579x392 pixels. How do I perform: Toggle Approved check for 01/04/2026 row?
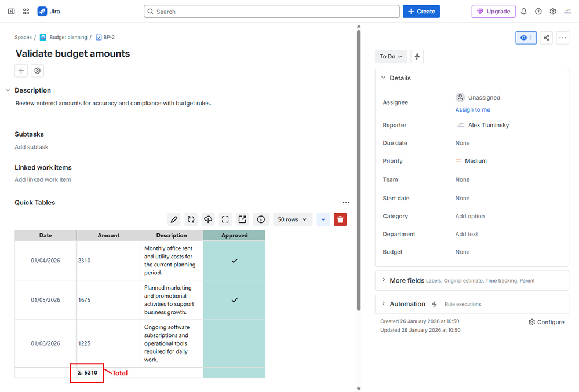[x=235, y=261]
